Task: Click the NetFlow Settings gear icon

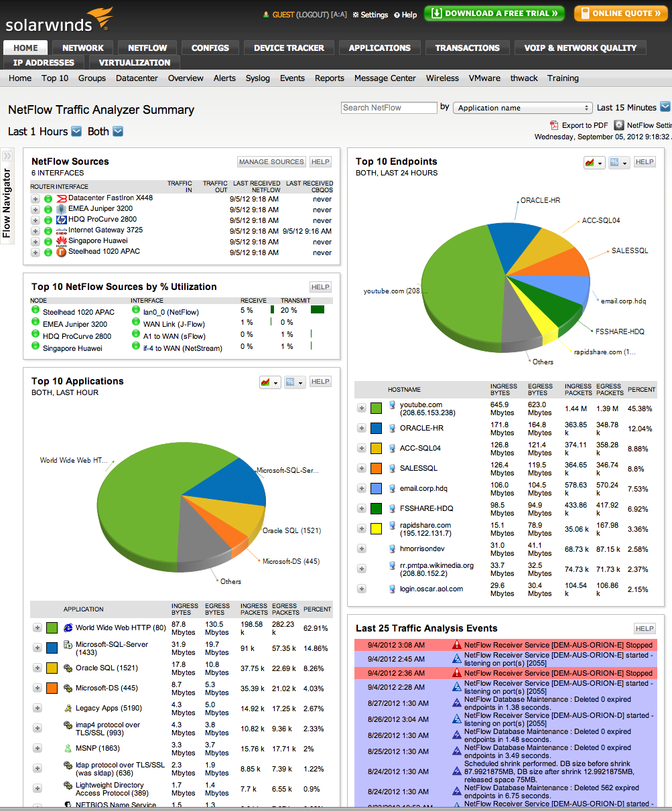Action: coord(619,125)
